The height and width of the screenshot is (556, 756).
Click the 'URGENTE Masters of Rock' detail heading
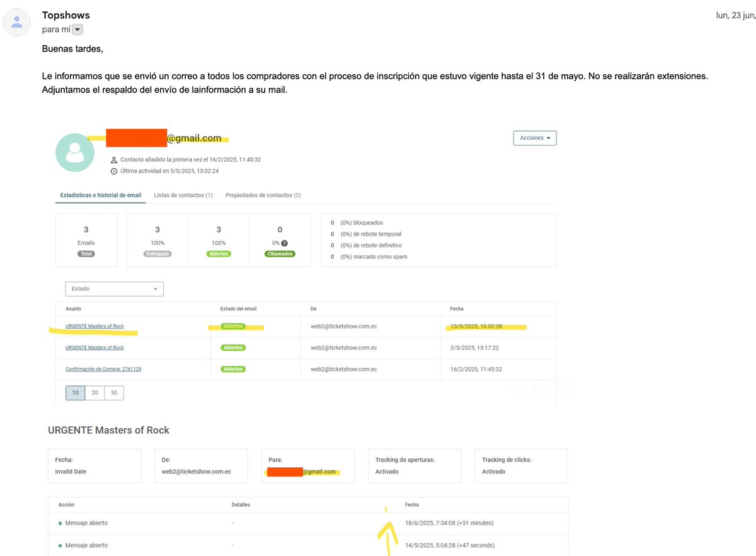tap(108, 430)
